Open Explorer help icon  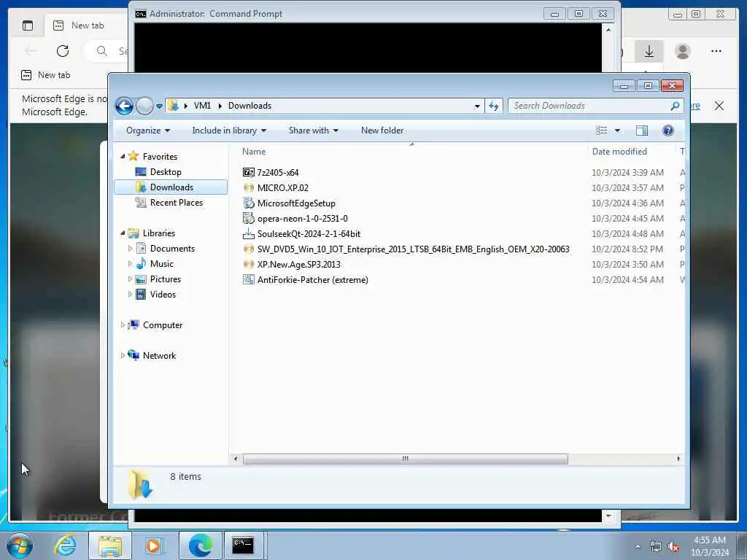coord(668,131)
